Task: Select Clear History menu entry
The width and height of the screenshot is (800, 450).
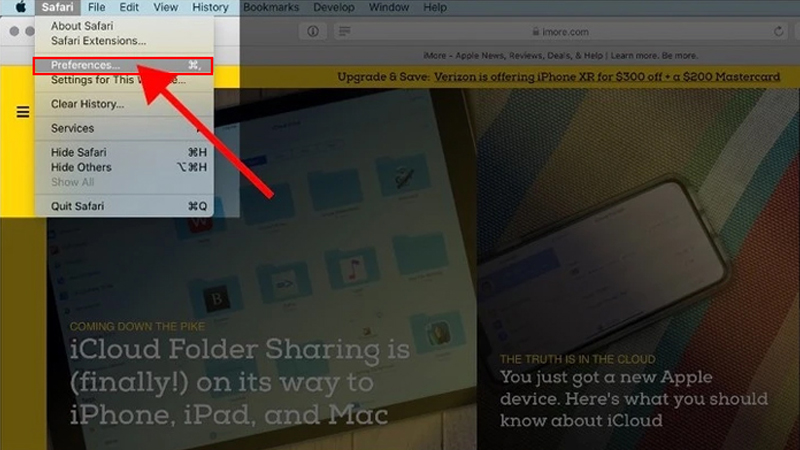Action: 124,104
